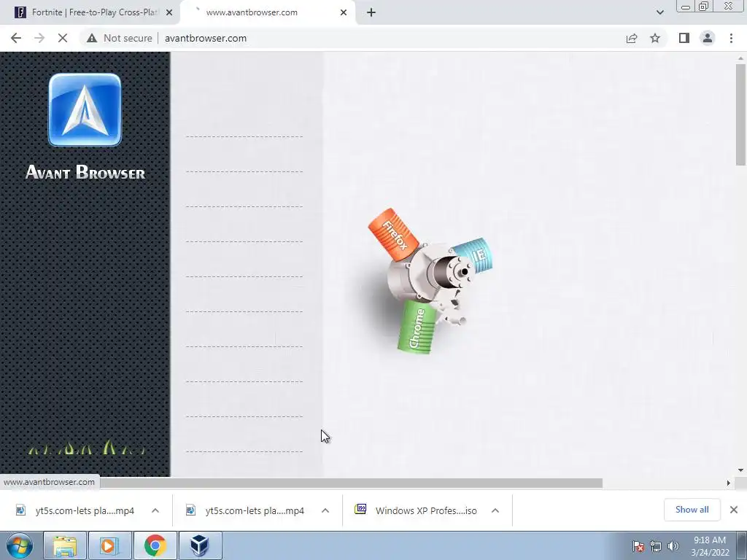Click the scroll right arrow

(x=729, y=483)
